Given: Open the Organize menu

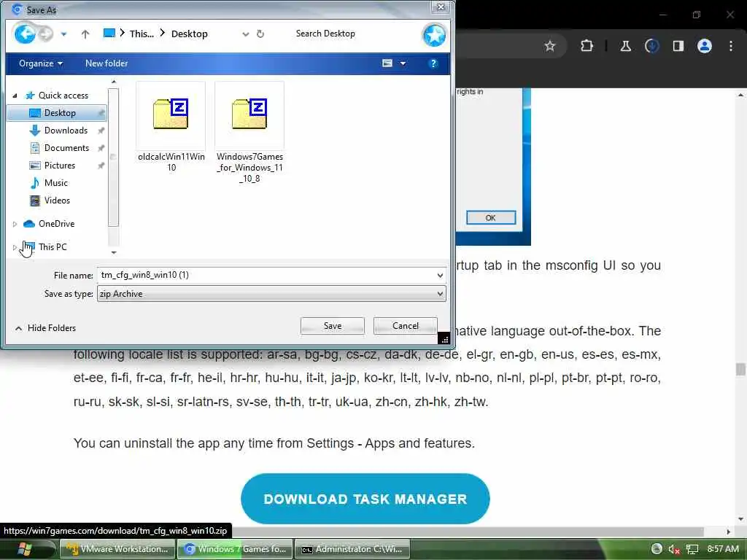Looking at the screenshot, I should coord(41,63).
